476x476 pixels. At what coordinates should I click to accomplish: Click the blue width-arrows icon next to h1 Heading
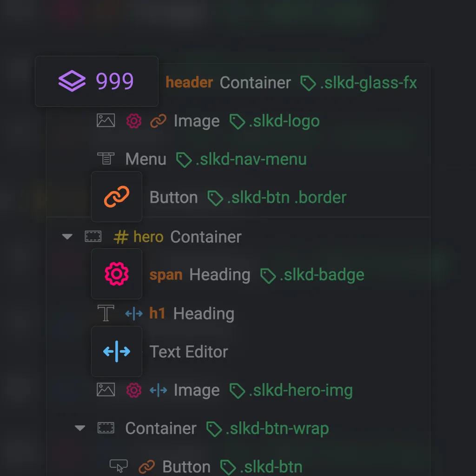pyautogui.click(x=134, y=313)
